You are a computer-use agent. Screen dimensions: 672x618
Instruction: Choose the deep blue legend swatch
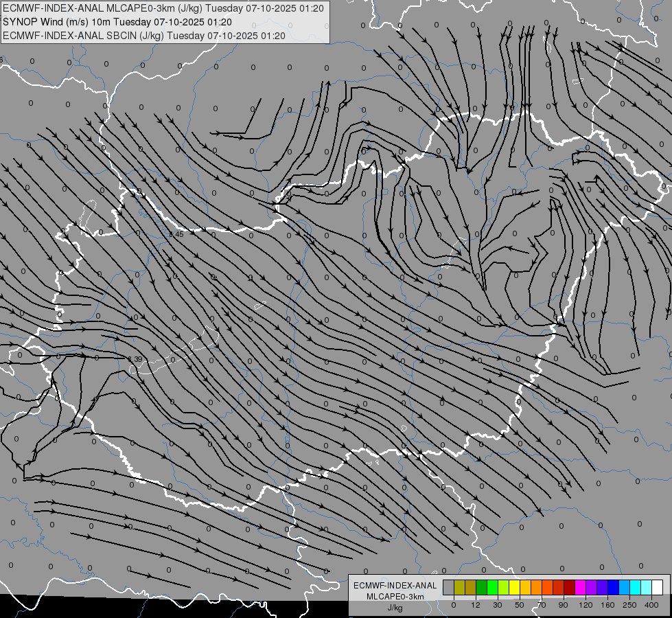click(x=614, y=587)
